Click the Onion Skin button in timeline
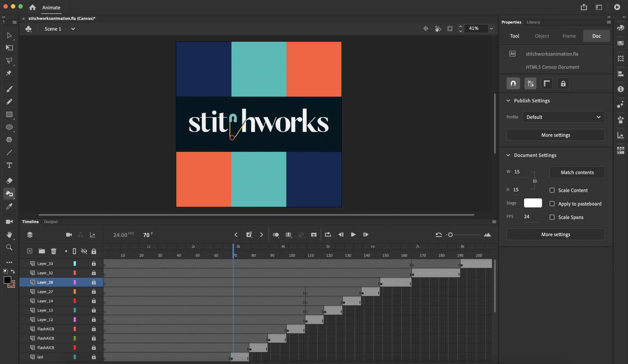The width and height of the screenshot is (628, 364). 276,235
